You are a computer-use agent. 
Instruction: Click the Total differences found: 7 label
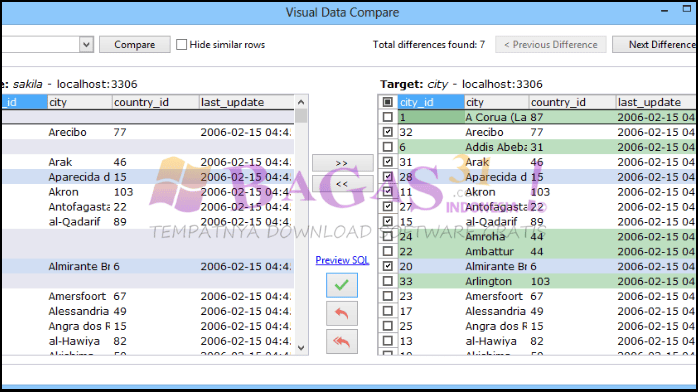pos(429,44)
